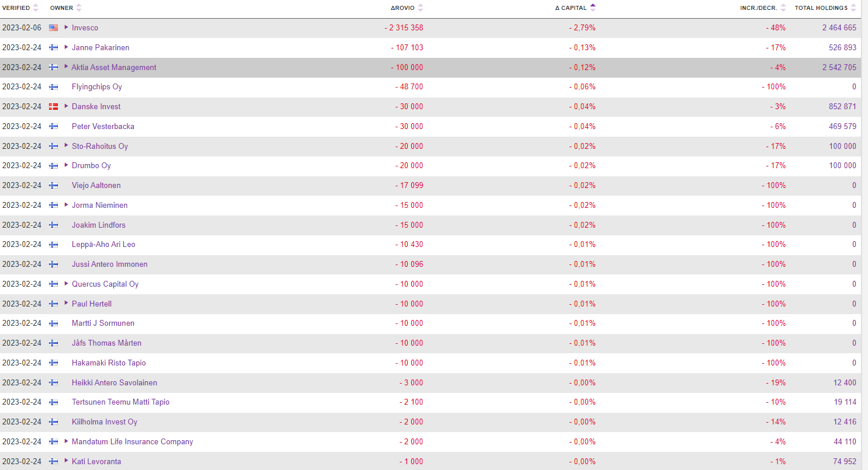Expand the Aktia Asset Management row
This screenshot has height=470, width=868.
[67, 67]
